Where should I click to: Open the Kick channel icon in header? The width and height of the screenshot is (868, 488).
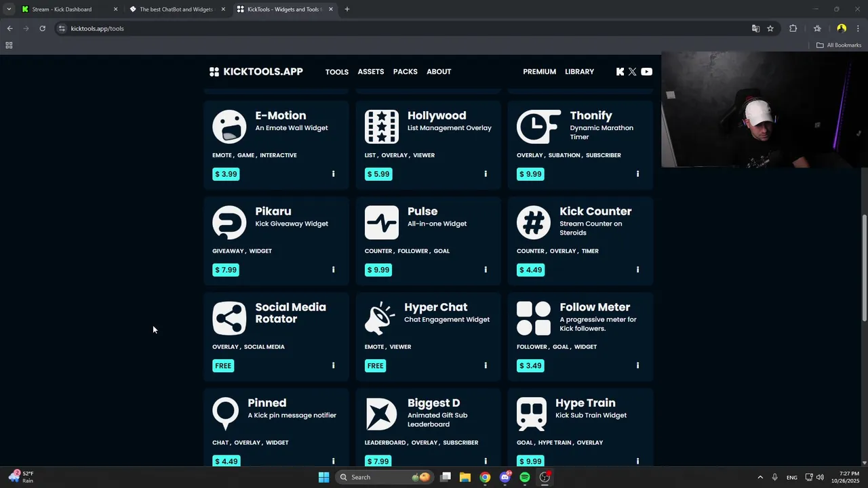point(620,72)
